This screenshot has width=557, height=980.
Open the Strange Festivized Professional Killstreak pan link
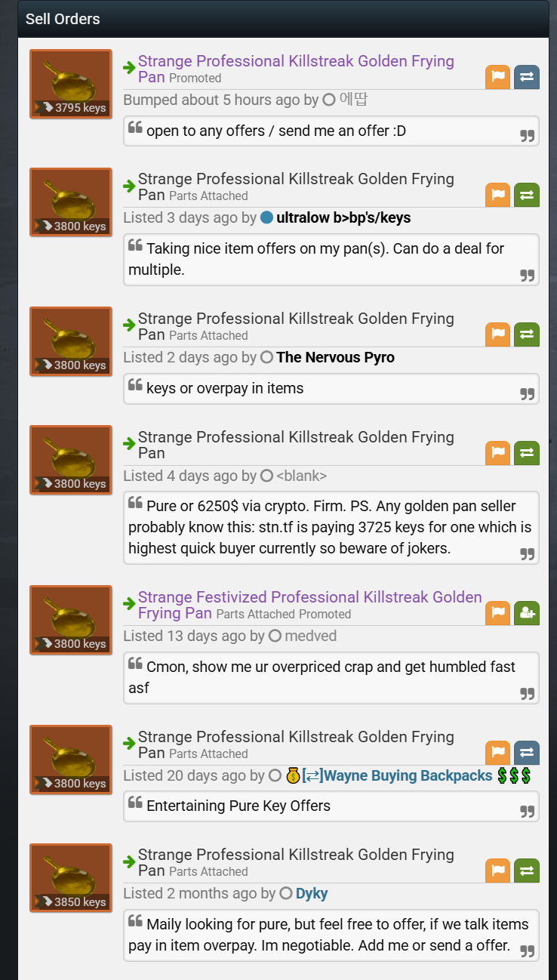coord(309,605)
